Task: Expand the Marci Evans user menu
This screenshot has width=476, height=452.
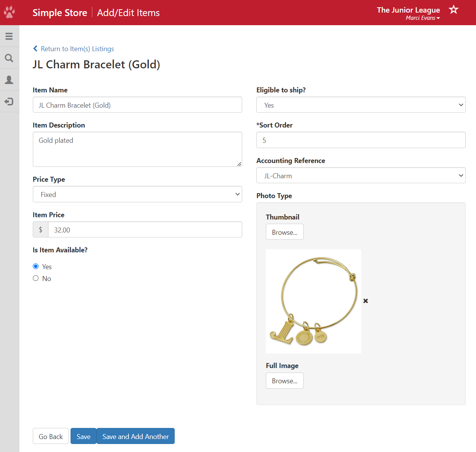Action: click(423, 18)
